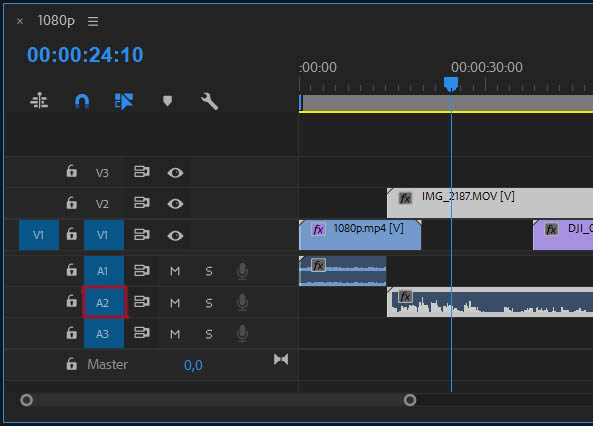Screen dimensions: 593x426
Task: Select the purple DJI clip on V1
Action: point(563,235)
